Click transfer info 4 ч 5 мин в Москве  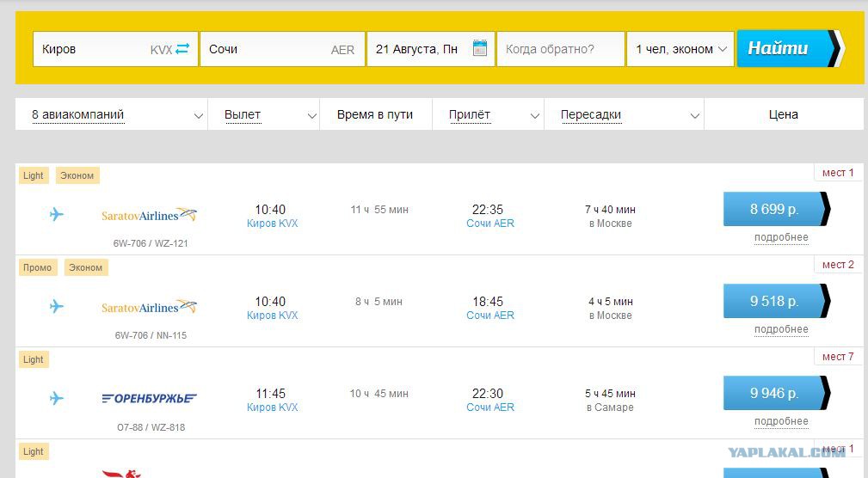point(610,308)
